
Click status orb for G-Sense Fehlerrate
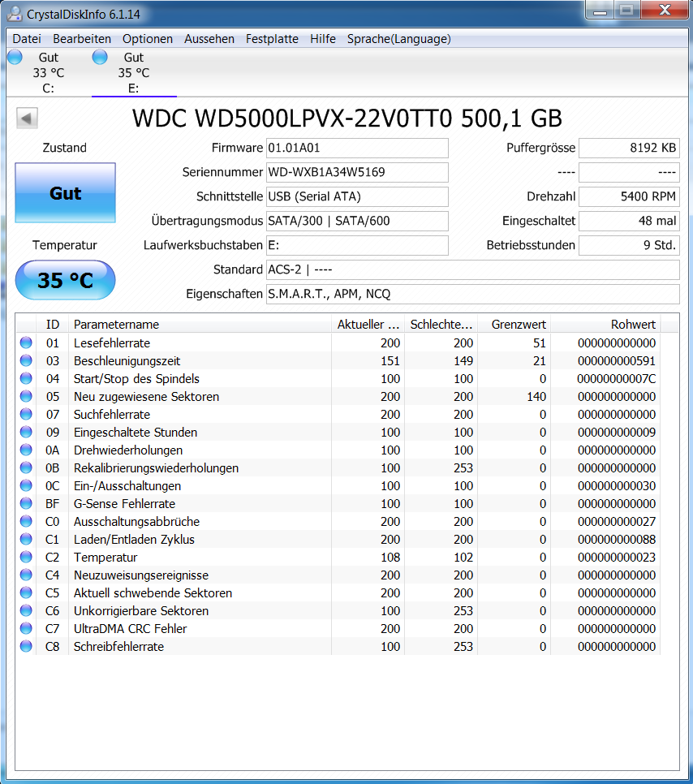pos(26,503)
